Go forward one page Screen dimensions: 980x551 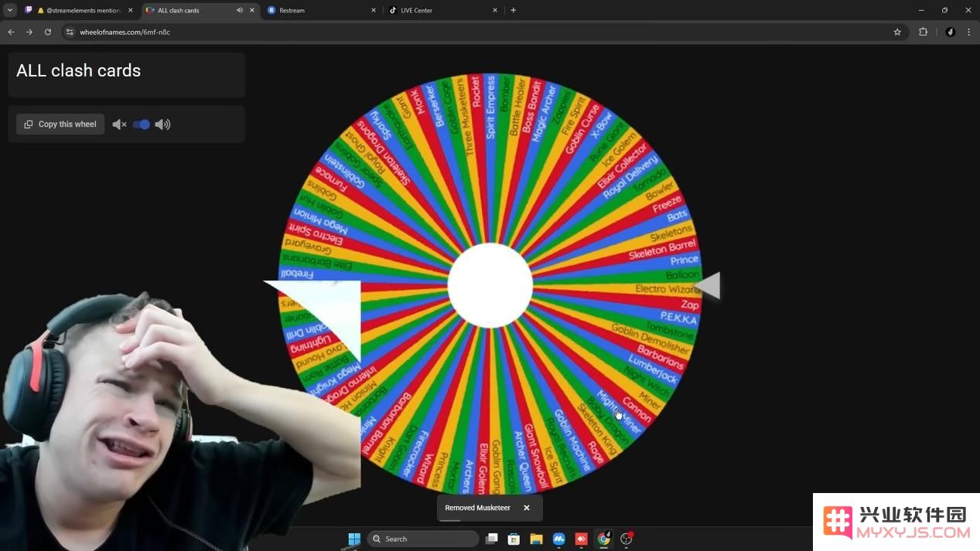pyautogui.click(x=29, y=32)
